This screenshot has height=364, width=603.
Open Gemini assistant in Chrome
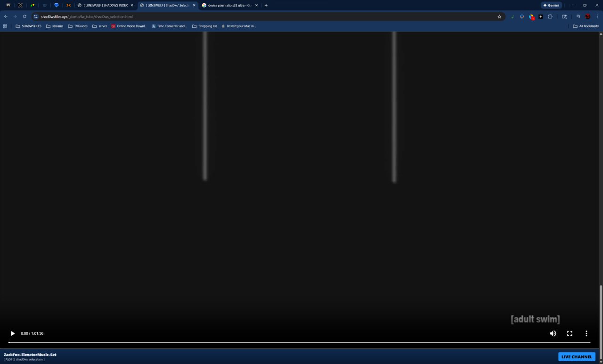tap(551, 5)
